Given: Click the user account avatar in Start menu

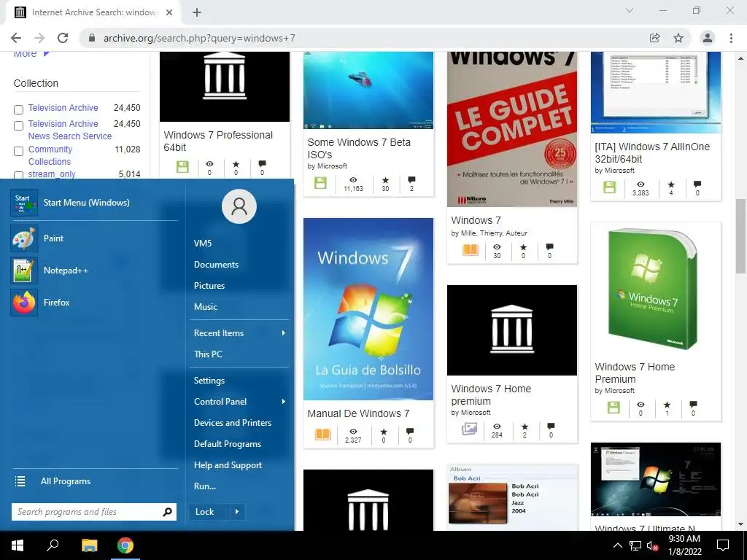Looking at the screenshot, I should click(x=239, y=206).
